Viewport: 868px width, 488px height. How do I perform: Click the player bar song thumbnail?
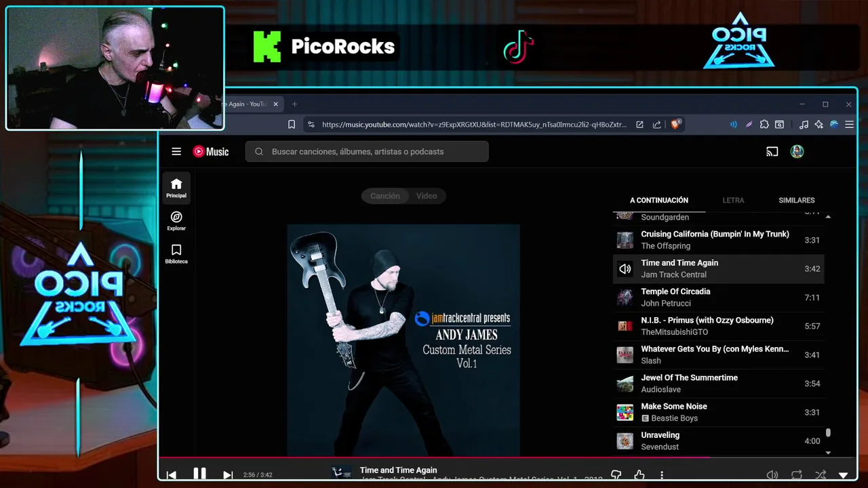pyautogui.click(x=342, y=472)
